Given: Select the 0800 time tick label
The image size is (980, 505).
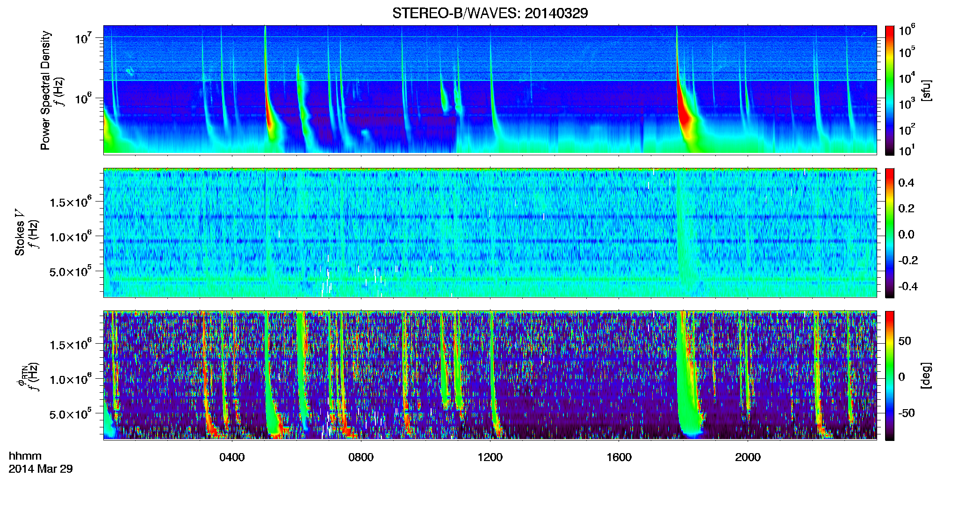Looking at the screenshot, I should [x=361, y=457].
